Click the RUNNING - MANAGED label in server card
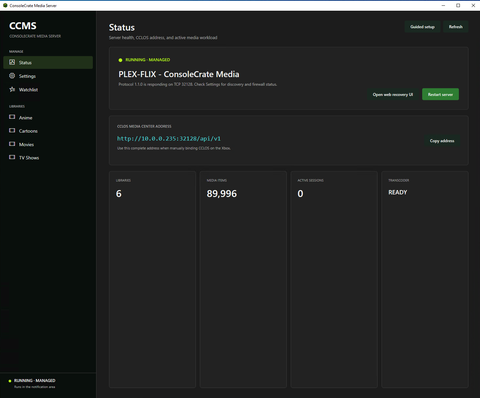480x398 pixels. tap(148, 60)
